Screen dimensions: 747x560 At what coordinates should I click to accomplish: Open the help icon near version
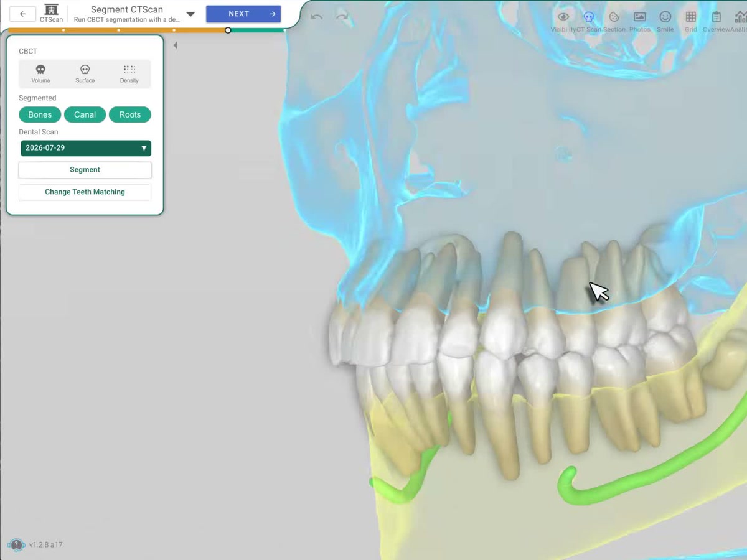[x=16, y=545]
